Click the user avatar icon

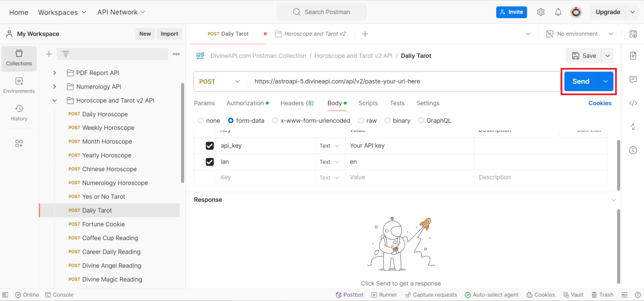coord(576,12)
